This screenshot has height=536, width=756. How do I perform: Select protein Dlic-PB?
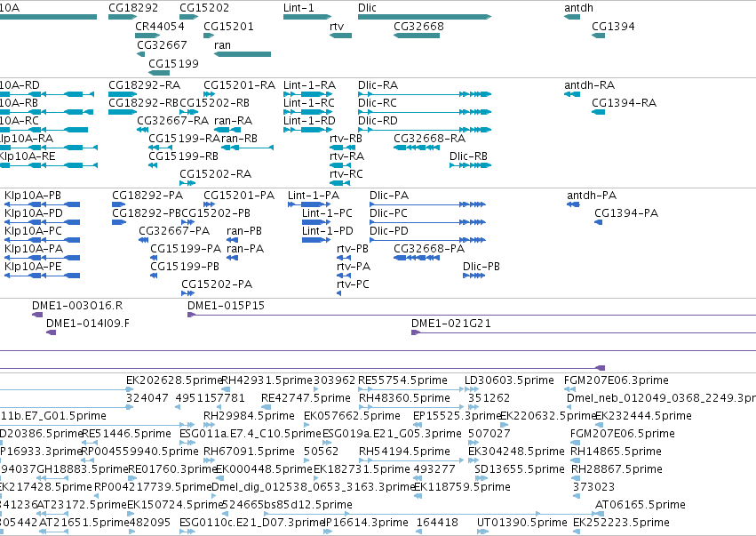point(481,267)
